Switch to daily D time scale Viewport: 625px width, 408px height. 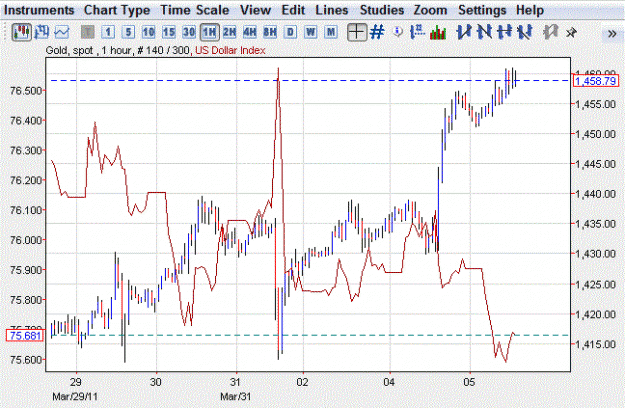[x=291, y=32]
